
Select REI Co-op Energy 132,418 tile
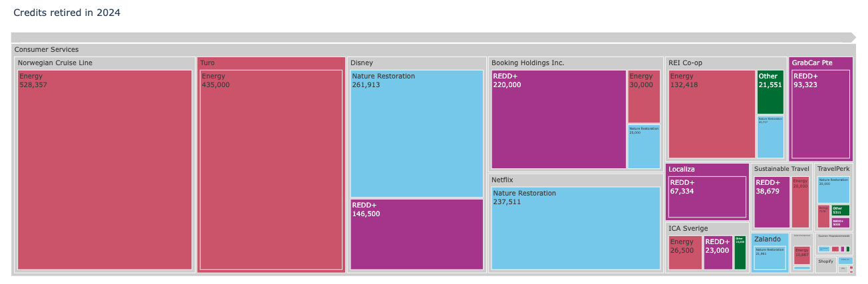point(711,114)
